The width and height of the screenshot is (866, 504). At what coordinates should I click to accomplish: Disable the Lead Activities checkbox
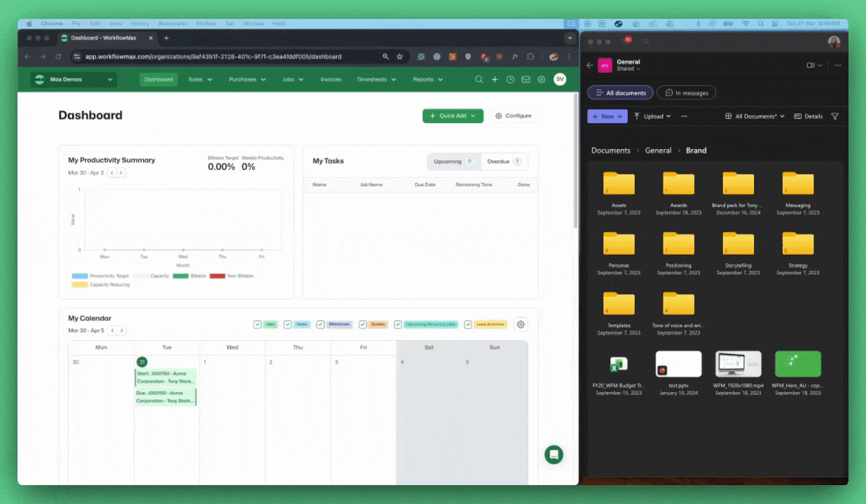(468, 325)
